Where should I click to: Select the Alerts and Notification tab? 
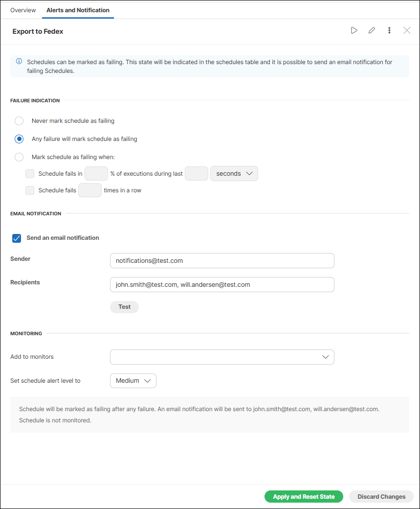pyautogui.click(x=77, y=10)
